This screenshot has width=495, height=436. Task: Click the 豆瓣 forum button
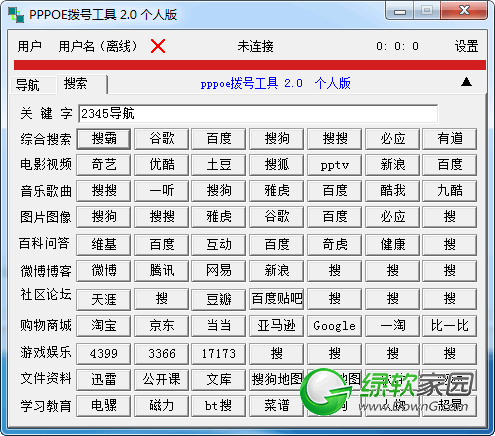(219, 299)
